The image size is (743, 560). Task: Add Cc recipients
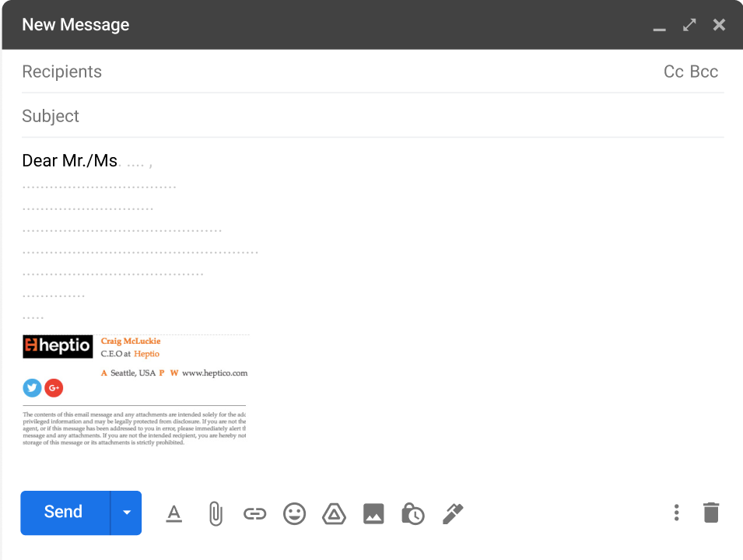(x=673, y=72)
